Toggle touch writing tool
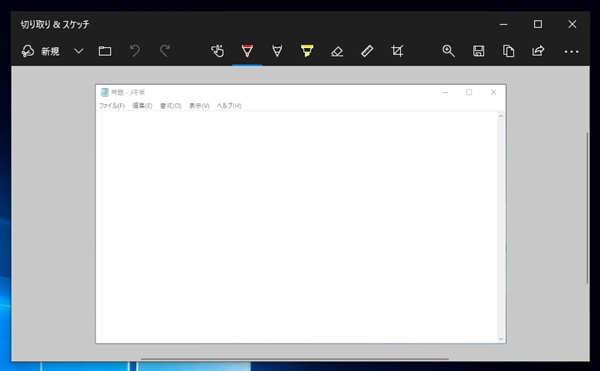 (x=217, y=51)
